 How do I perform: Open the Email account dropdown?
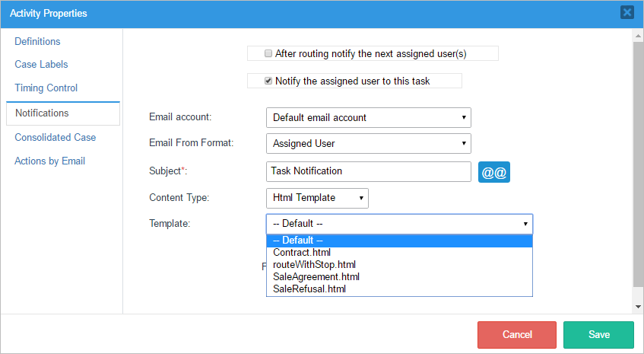pos(368,118)
